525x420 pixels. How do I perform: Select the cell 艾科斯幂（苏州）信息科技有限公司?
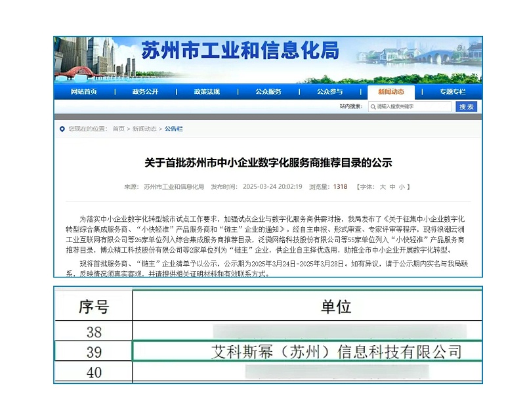(307, 351)
